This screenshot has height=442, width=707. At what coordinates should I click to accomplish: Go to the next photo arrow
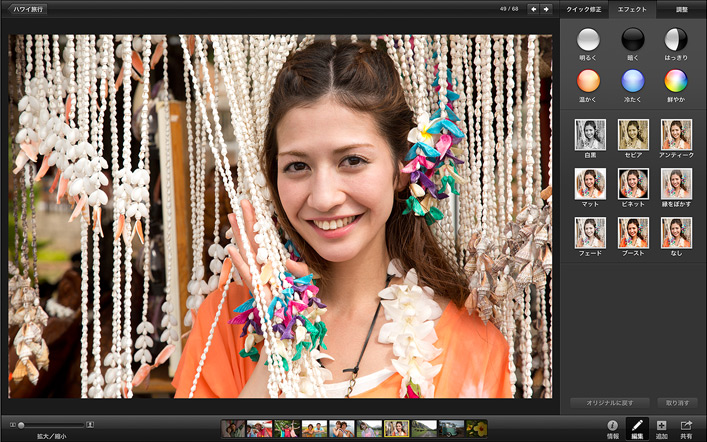point(546,9)
